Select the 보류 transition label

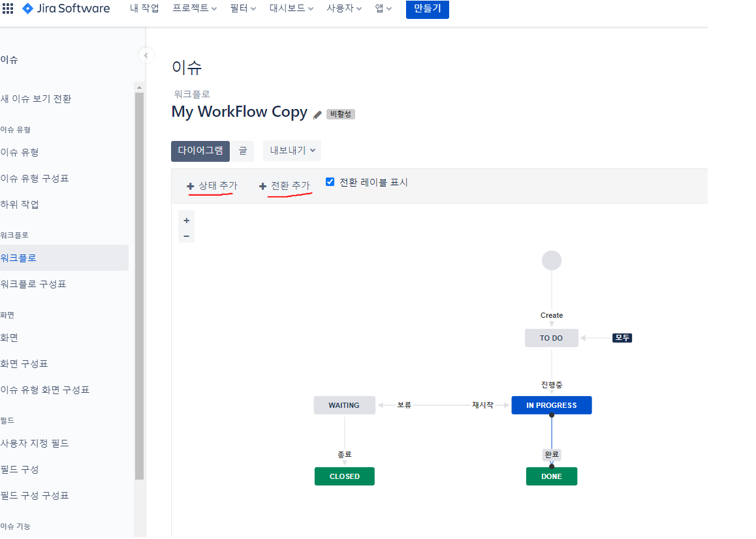point(404,405)
